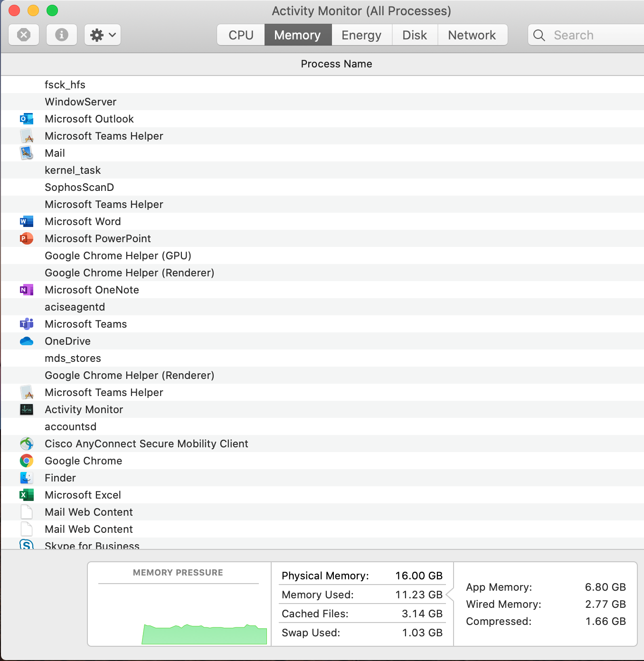Click the Mail app icon
Viewport: 644px width, 661px height.
pos(27,153)
